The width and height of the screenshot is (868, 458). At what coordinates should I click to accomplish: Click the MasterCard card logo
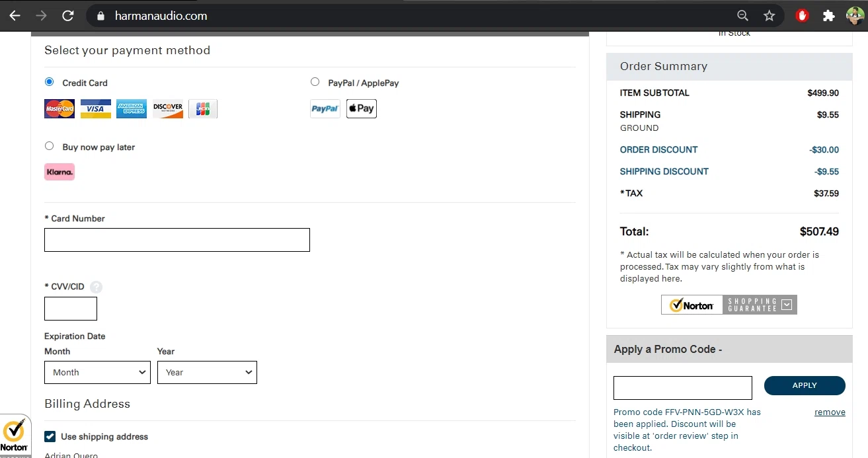pos(59,109)
